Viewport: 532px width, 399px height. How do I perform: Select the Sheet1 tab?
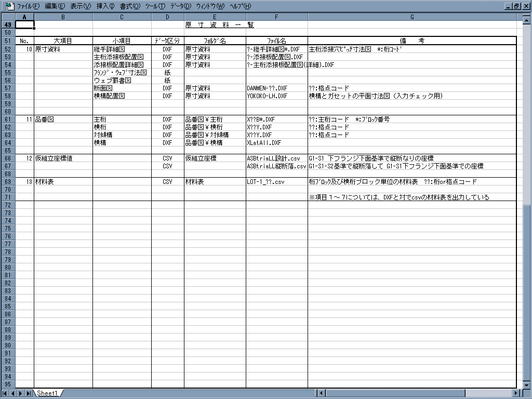(x=47, y=393)
